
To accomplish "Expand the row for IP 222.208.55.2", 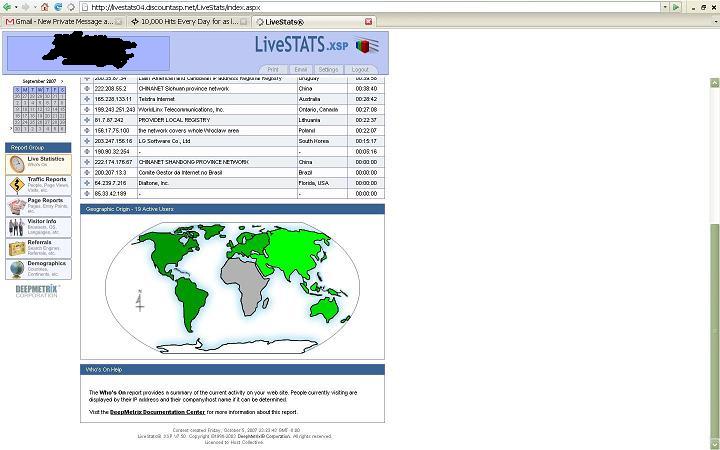I will [x=87, y=89].
